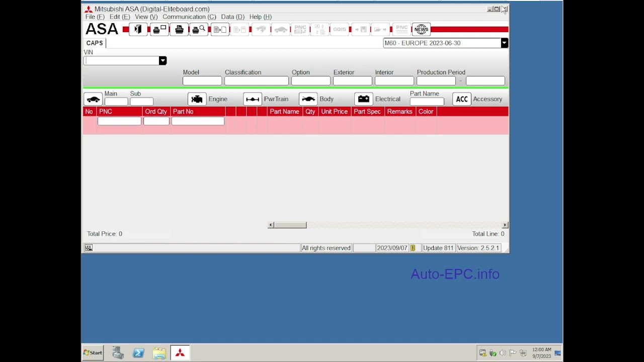This screenshot has width=644, height=362.
Task: Open Server Manager from the taskbar
Action: [x=118, y=353]
